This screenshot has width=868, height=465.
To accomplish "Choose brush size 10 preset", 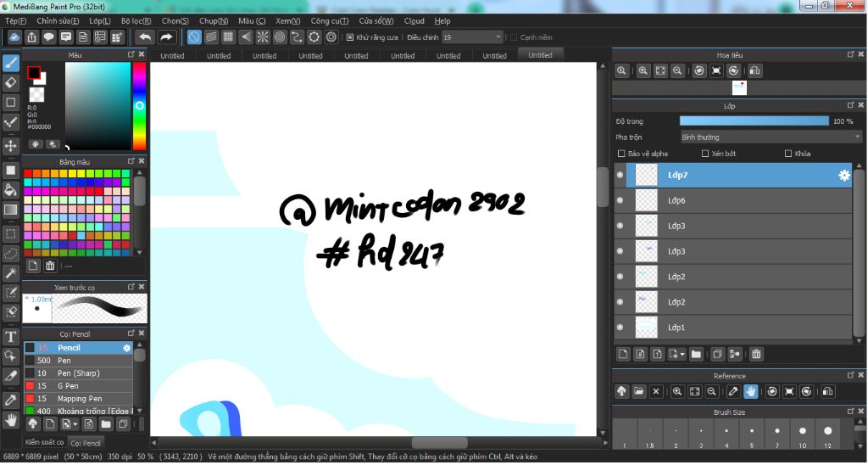I will coord(802,434).
